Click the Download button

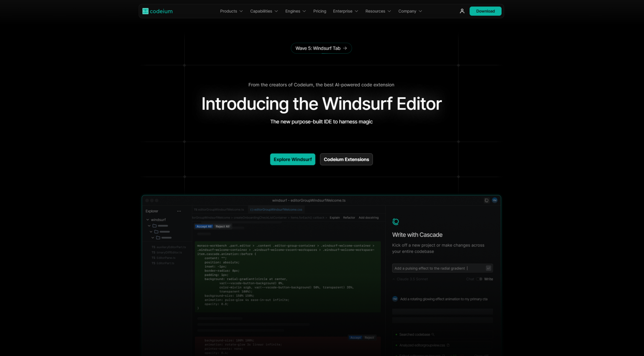point(485,11)
